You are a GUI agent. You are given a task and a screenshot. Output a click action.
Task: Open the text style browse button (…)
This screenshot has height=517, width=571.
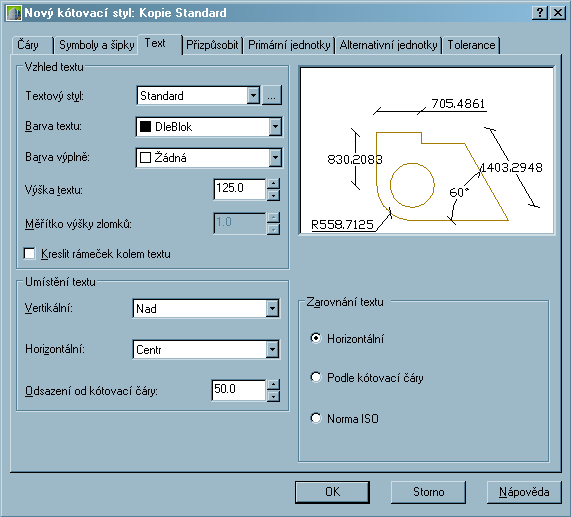(272, 95)
